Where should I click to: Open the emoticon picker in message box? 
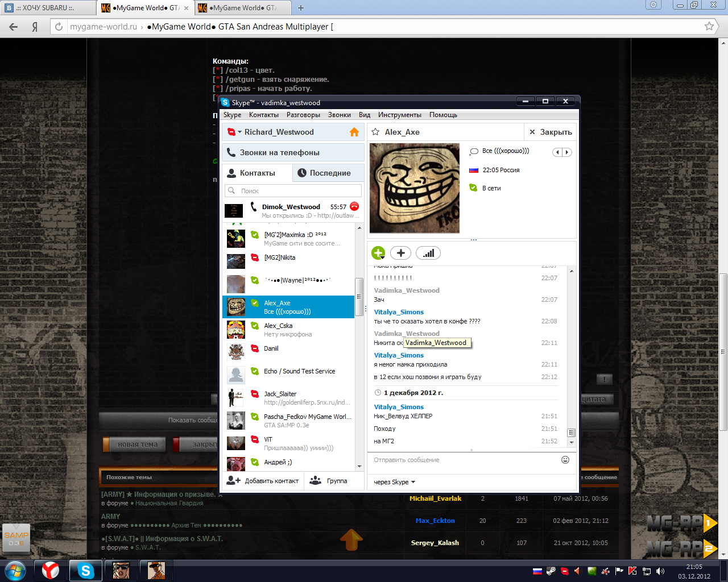click(565, 460)
